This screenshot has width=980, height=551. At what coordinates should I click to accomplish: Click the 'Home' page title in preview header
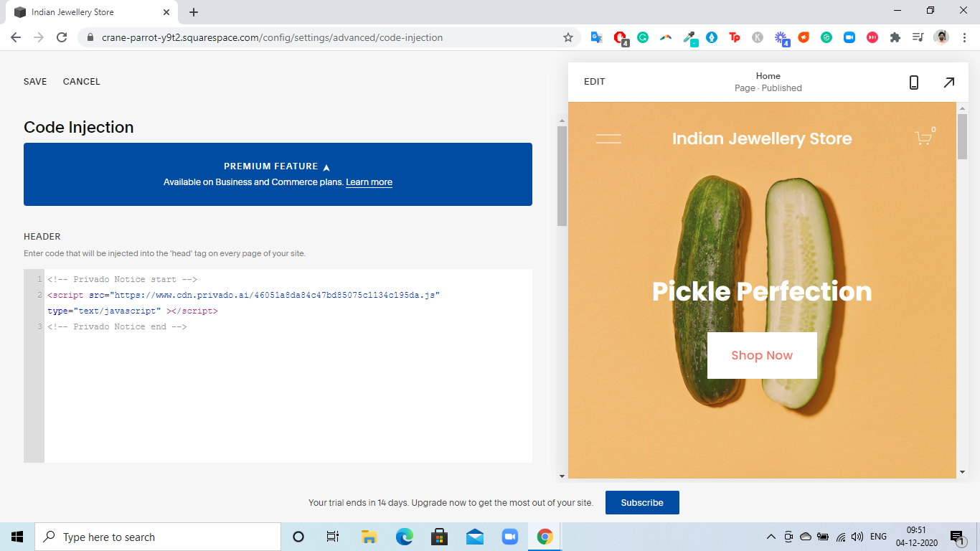[x=768, y=76]
